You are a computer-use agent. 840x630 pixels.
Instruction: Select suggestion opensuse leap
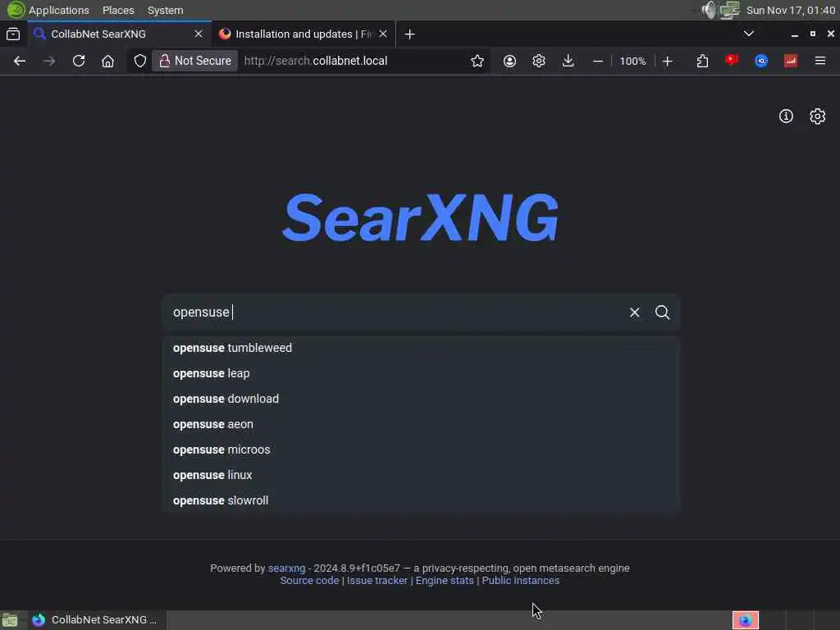[421, 373]
